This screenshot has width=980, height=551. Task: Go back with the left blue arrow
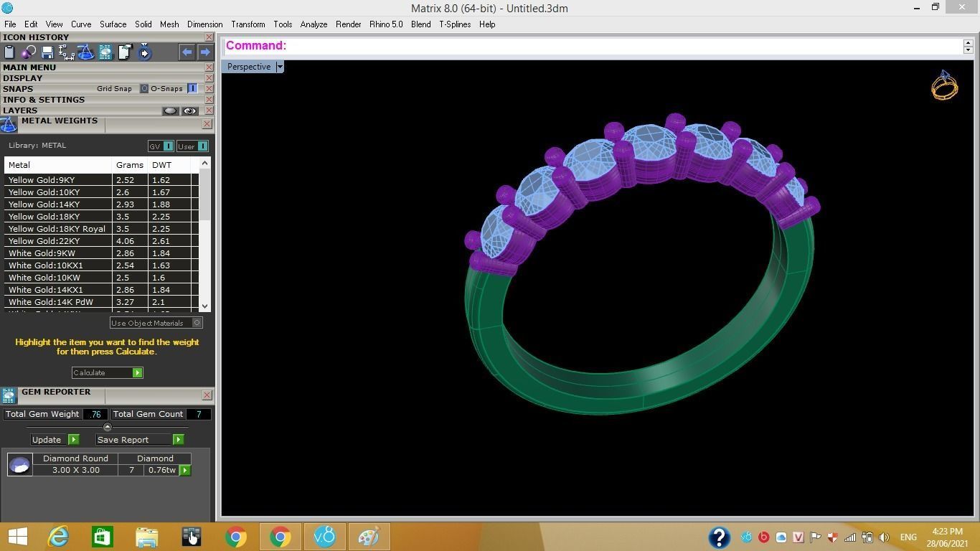click(187, 52)
